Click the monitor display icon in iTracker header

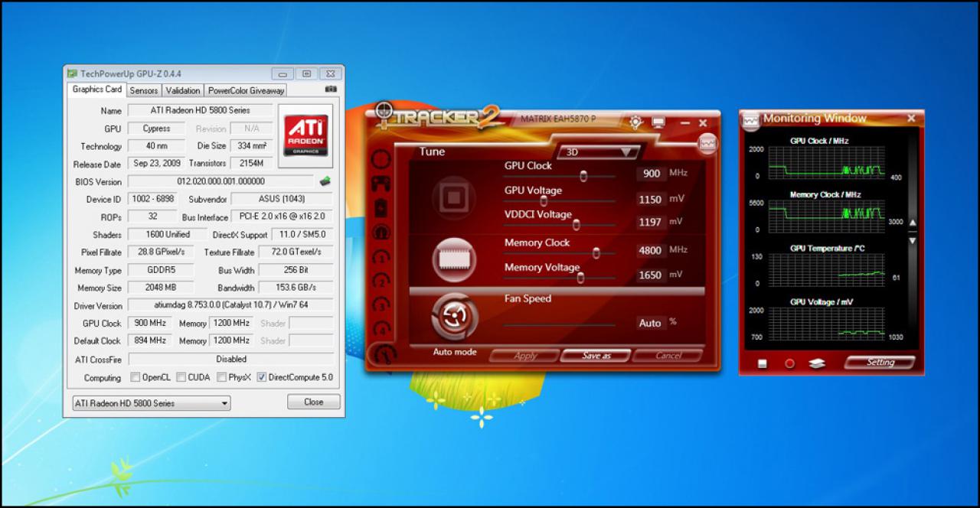[658, 122]
